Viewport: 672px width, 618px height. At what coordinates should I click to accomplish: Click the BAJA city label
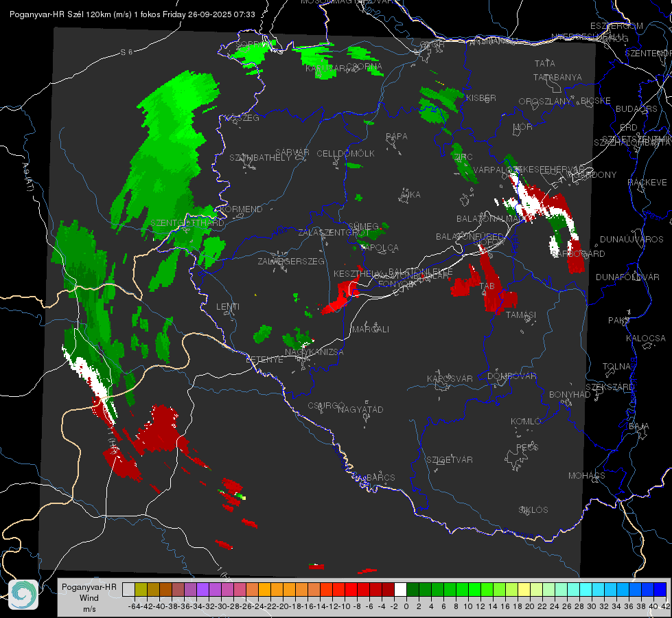[639, 426]
